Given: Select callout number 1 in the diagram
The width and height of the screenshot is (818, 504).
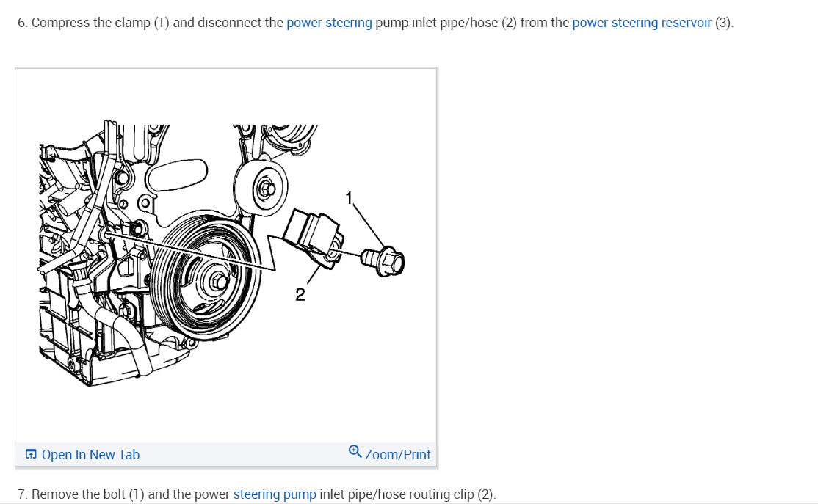Looking at the screenshot, I should click(349, 198).
